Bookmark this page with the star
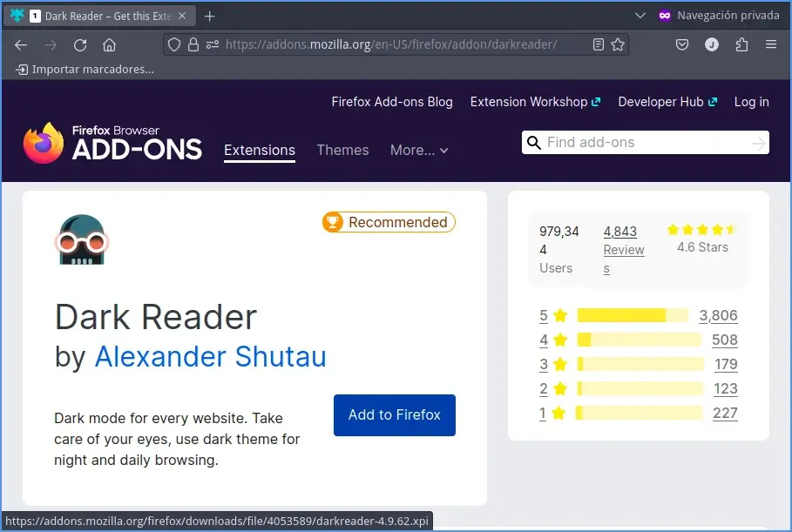The image size is (792, 532). (x=618, y=45)
